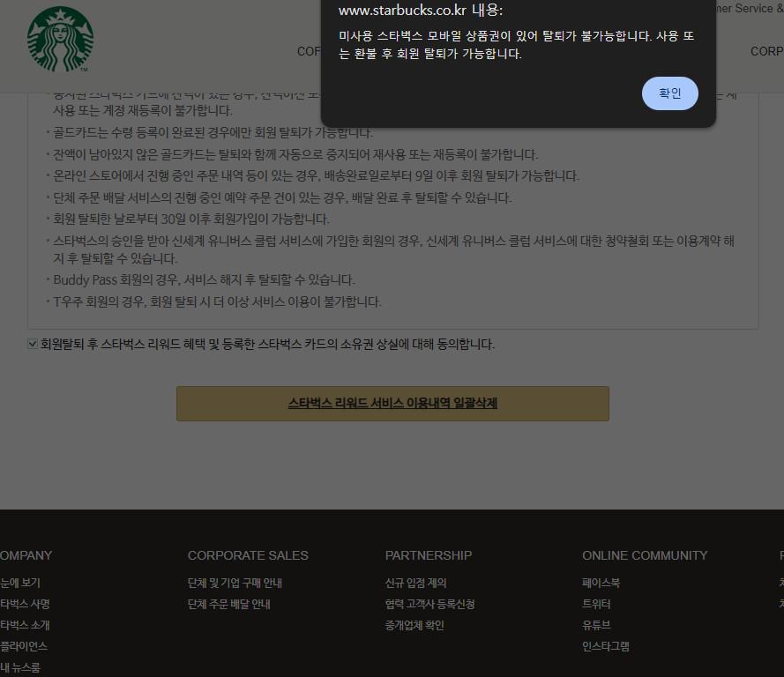Click the T우주 회원 notice line
Screen dimensions: 784x677
(x=217, y=301)
